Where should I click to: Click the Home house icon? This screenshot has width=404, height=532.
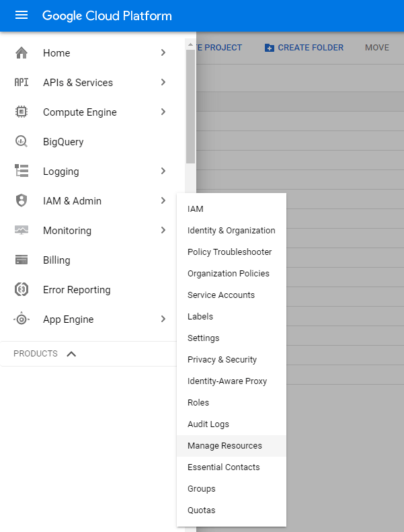[x=22, y=53]
